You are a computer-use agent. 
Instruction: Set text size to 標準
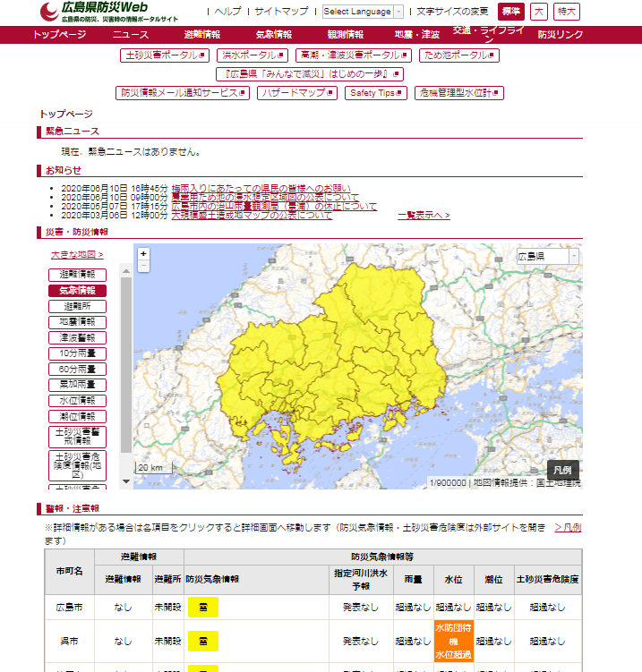pos(510,12)
